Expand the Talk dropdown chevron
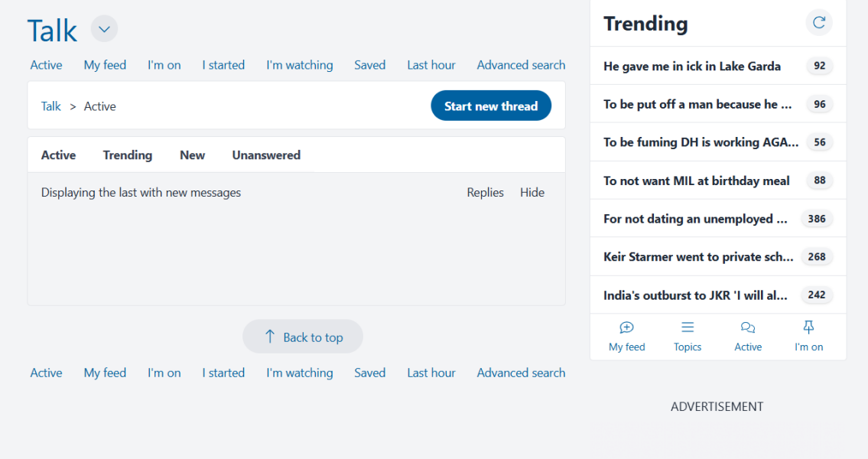Screen dimensions: 868x459 (105, 30)
